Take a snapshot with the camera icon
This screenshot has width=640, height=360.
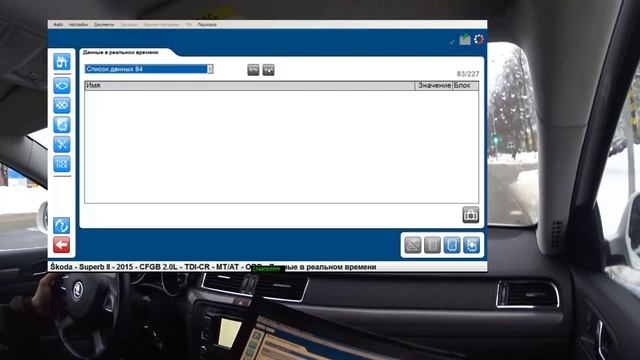[x=471, y=215]
